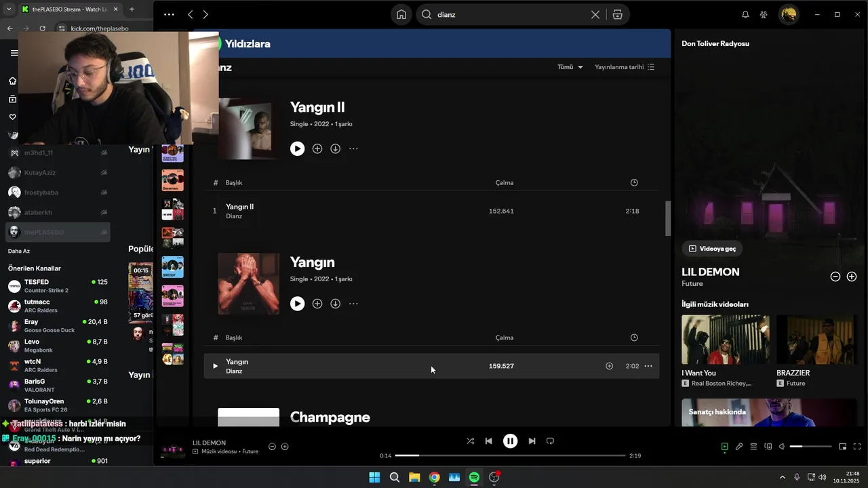
Task: Open Yangın track row options menu
Action: [x=648, y=366]
